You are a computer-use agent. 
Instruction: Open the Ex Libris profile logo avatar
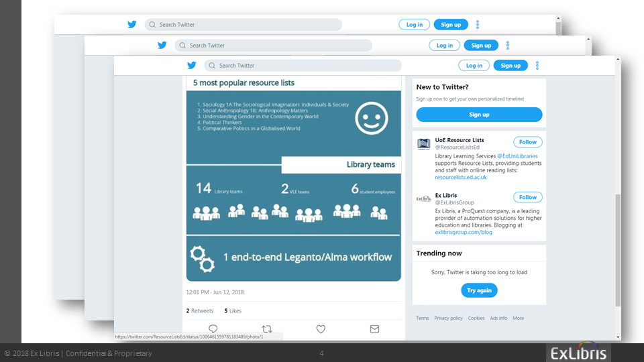[423, 198]
